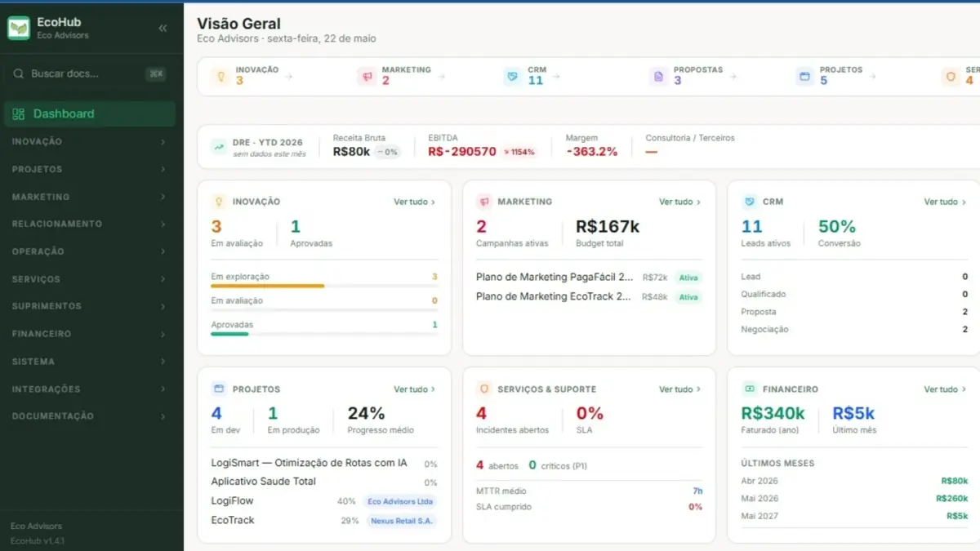Viewport: 980px width, 551px height.
Task: Open Ver tudo on Projetos card
Action: (415, 389)
